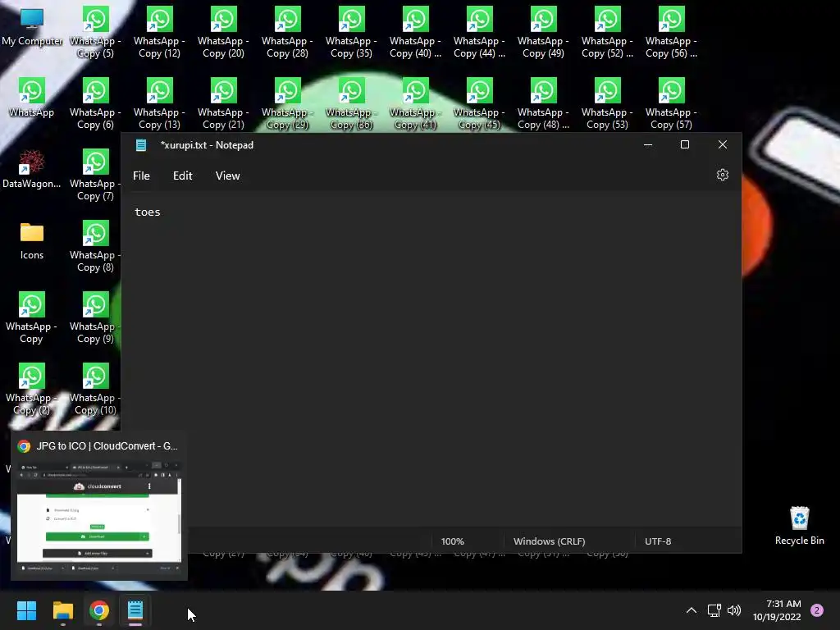Image resolution: width=840 pixels, height=630 pixels.
Task: Maximize the Notepad window
Action: (685, 144)
